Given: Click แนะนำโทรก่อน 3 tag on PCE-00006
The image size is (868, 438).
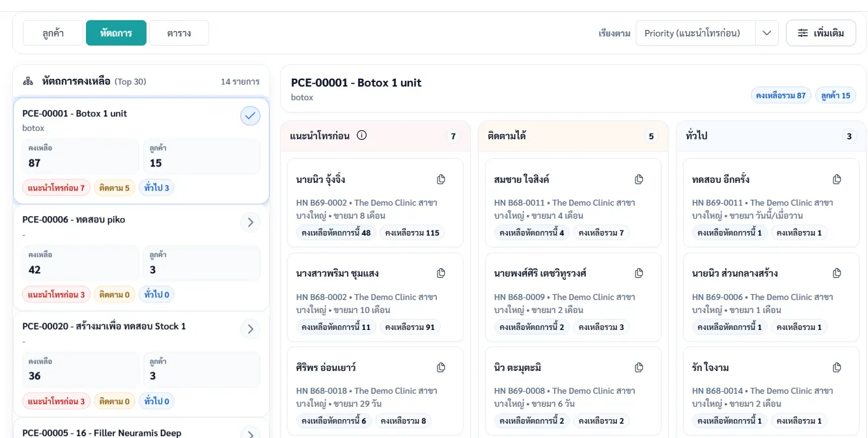Looking at the screenshot, I should [57, 295].
